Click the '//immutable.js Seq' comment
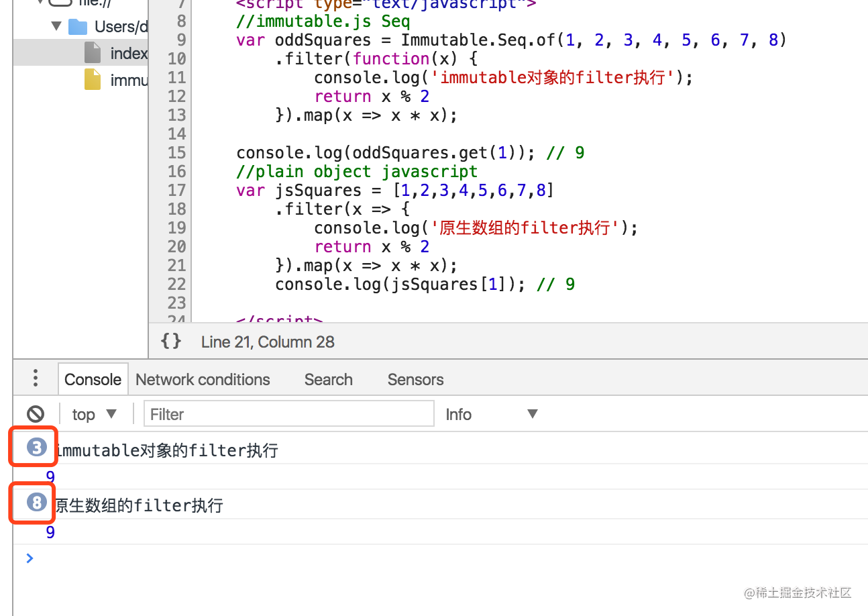 click(x=323, y=21)
